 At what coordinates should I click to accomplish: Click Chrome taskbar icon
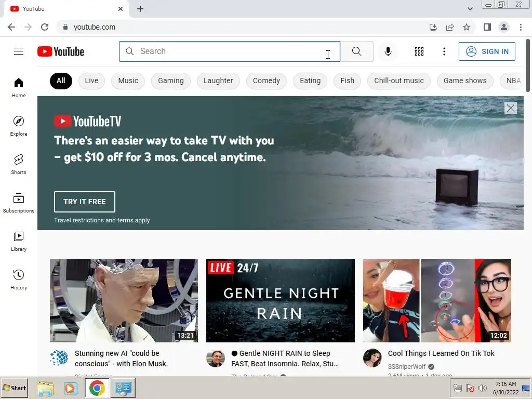coord(97,388)
